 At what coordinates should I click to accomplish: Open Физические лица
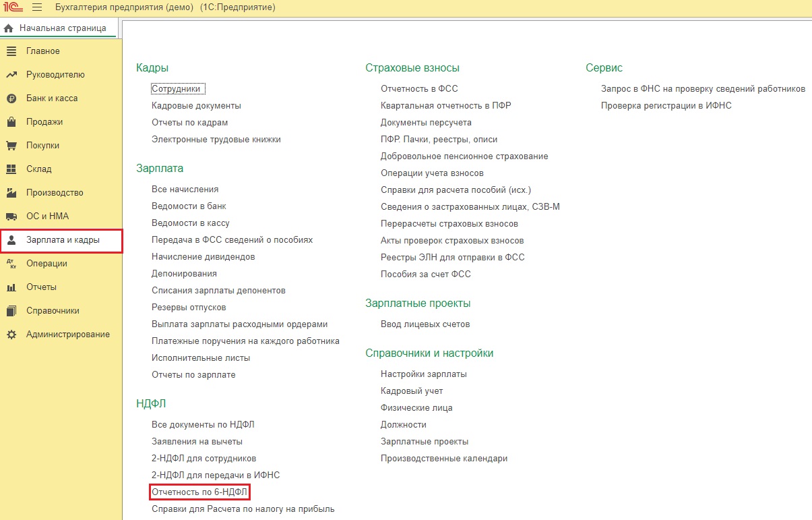click(x=416, y=408)
